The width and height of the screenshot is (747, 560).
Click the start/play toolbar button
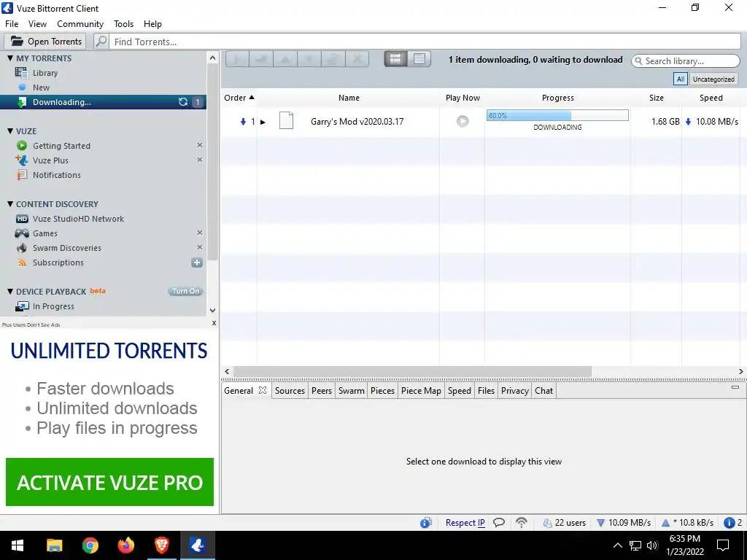pyautogui.click(x=237, y=59)
